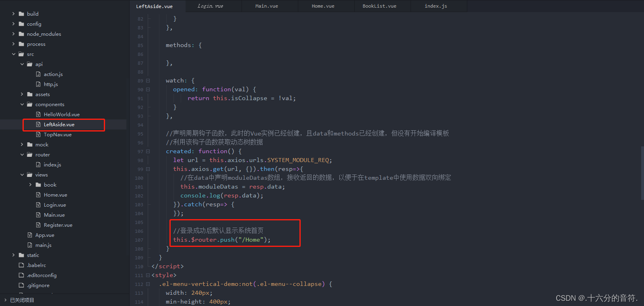
Task: Collapse the views folder chevron
Action: click(x=22, y=175)
